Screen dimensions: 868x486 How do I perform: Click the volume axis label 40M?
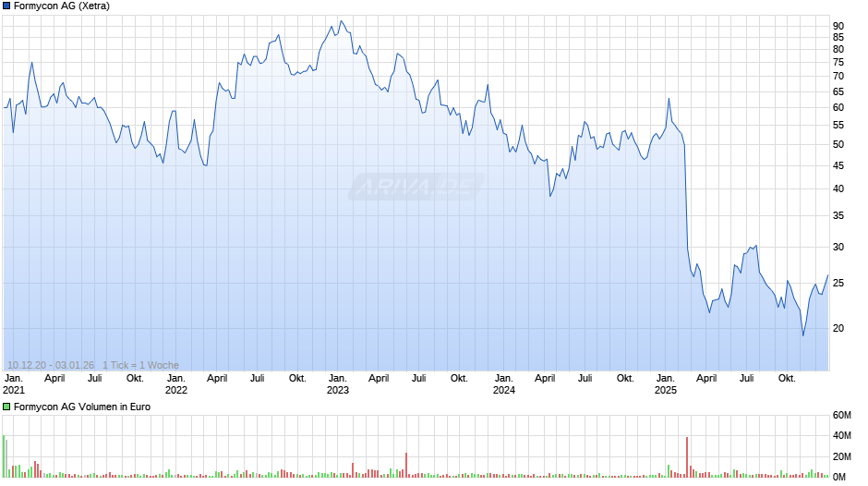pos(841,435)
